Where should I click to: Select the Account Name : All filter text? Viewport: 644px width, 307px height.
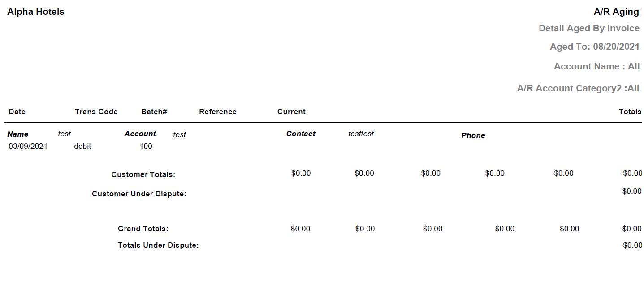596,67
